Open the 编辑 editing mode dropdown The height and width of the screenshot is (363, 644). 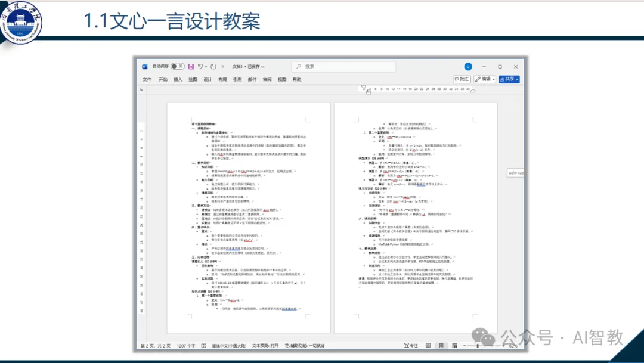pyautogui.click(x=485, y=79)
